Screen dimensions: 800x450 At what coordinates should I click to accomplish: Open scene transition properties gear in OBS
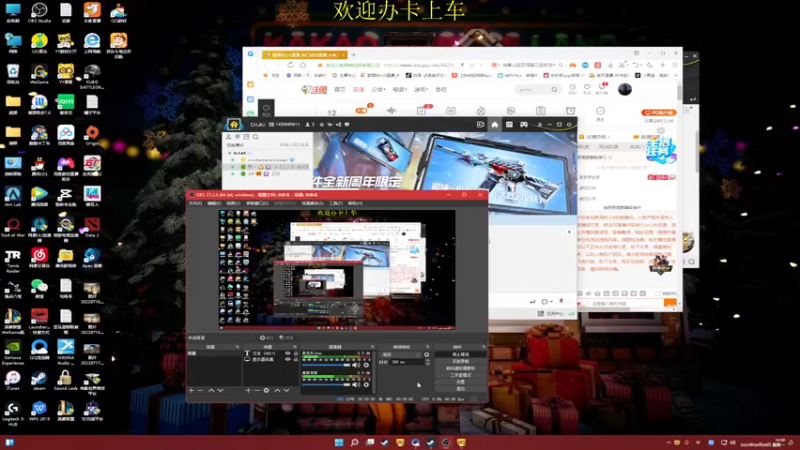(427, 355)
